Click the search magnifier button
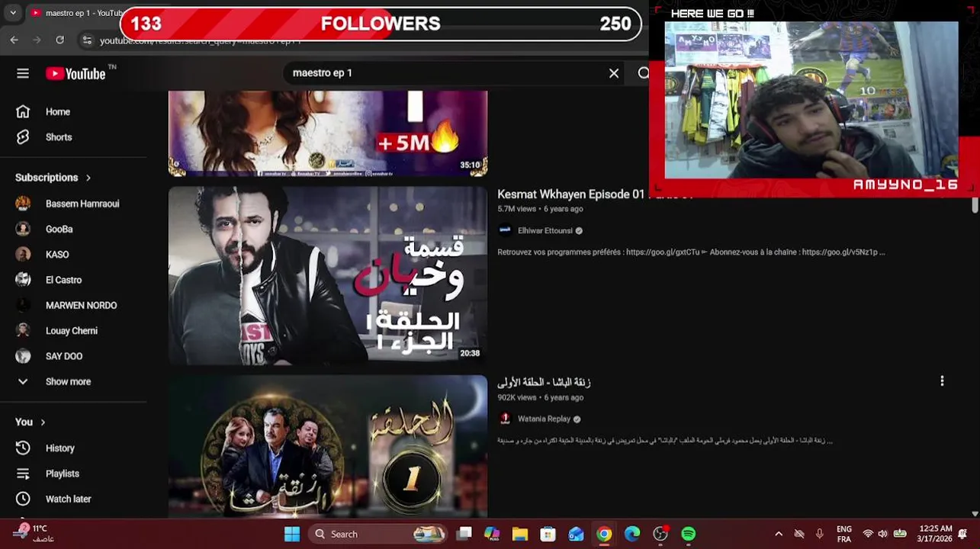980x549 pixels. [643, 73]
